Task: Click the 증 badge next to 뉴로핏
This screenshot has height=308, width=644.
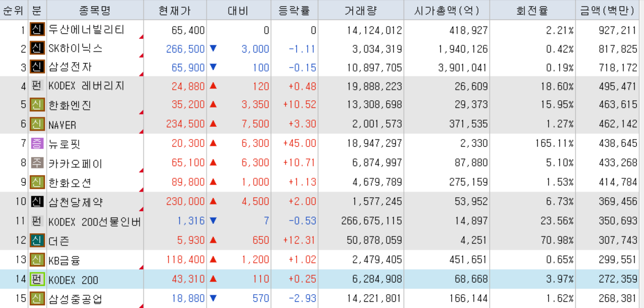Action: click(37, 143)
